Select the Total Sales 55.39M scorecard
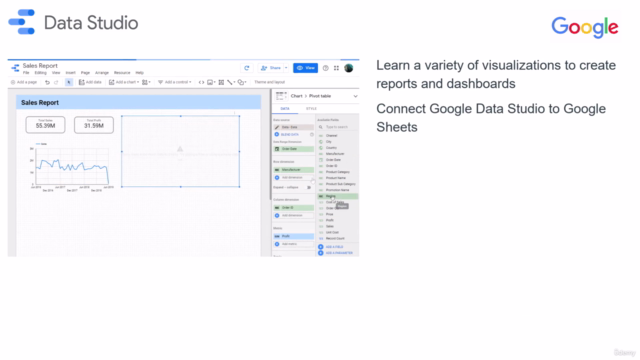This screenshot has width=640, height=360. [45, 125]
